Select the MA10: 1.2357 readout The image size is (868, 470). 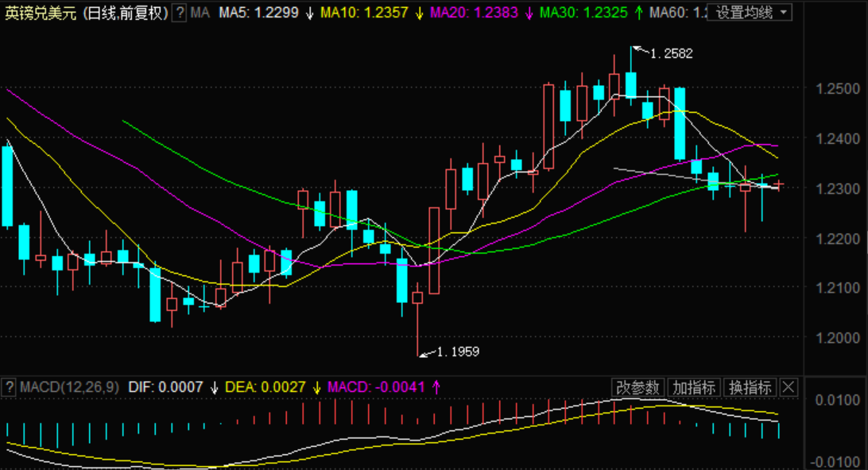(364, 13)
